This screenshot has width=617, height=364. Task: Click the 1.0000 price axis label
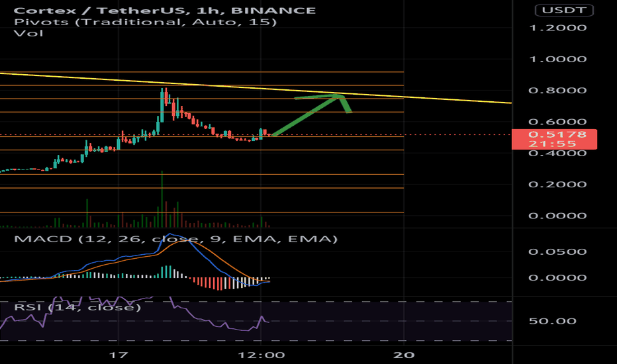tap(557, 59)
